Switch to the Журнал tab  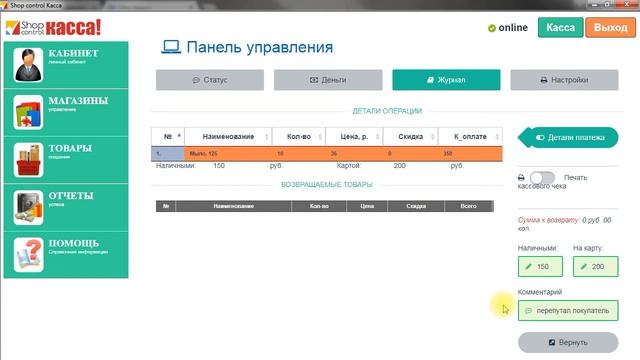[446, 80]
